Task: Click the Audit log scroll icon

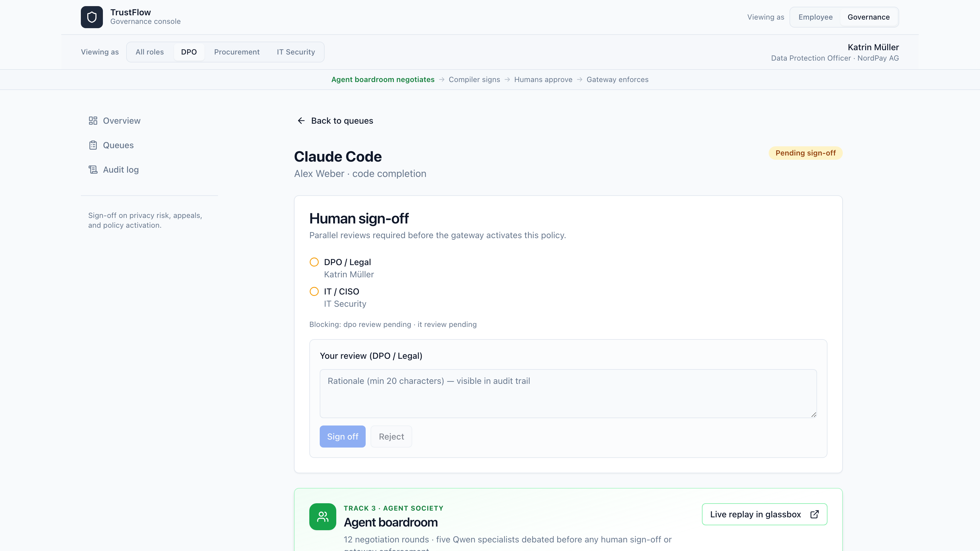Action: point(93,170)
